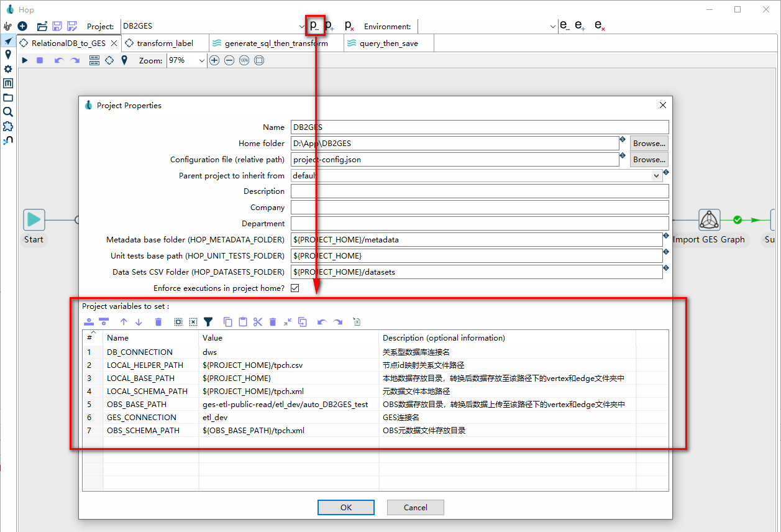The height and width of the screenshot is (532, 781).
Task: Click the filter funnel icon in variables toolbar
Action: pyautogui.click(x=208, y=322)
